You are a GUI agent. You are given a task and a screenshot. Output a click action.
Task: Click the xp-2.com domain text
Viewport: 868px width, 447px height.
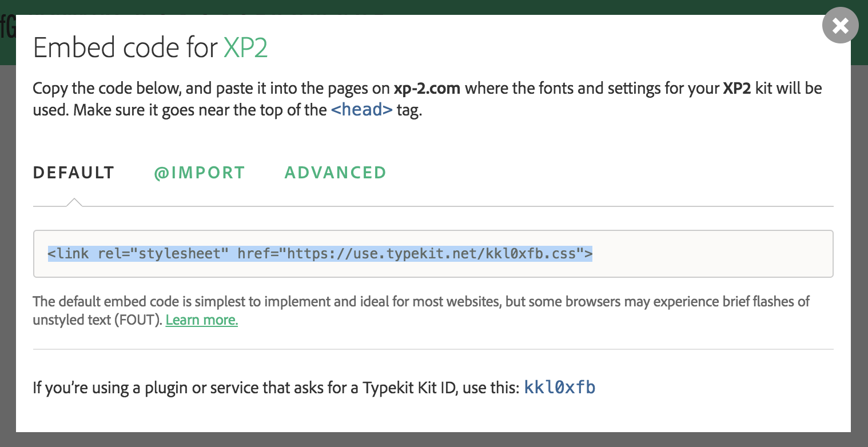pos(427,89)
